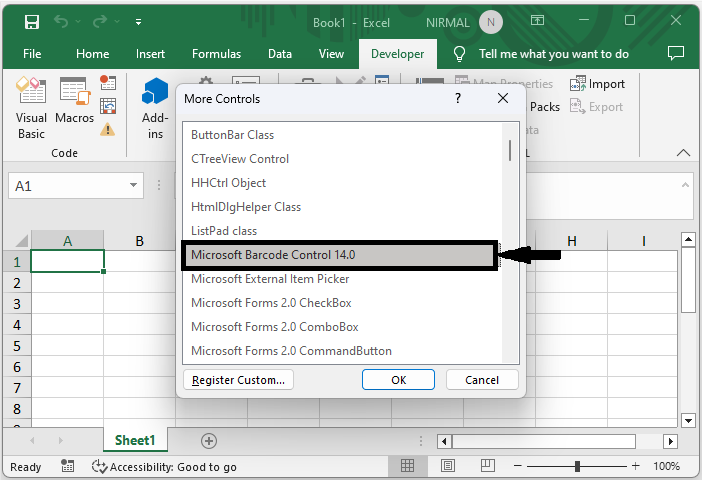
Task: Click the Import XML icon
Action: click(x=597, y=84)
